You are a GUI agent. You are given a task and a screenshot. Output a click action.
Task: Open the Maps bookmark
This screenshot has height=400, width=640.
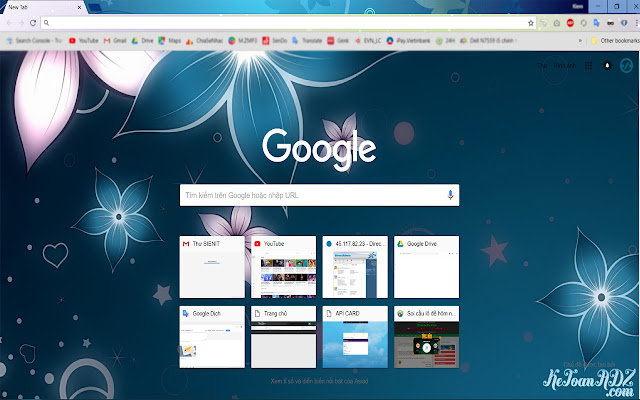170,41
